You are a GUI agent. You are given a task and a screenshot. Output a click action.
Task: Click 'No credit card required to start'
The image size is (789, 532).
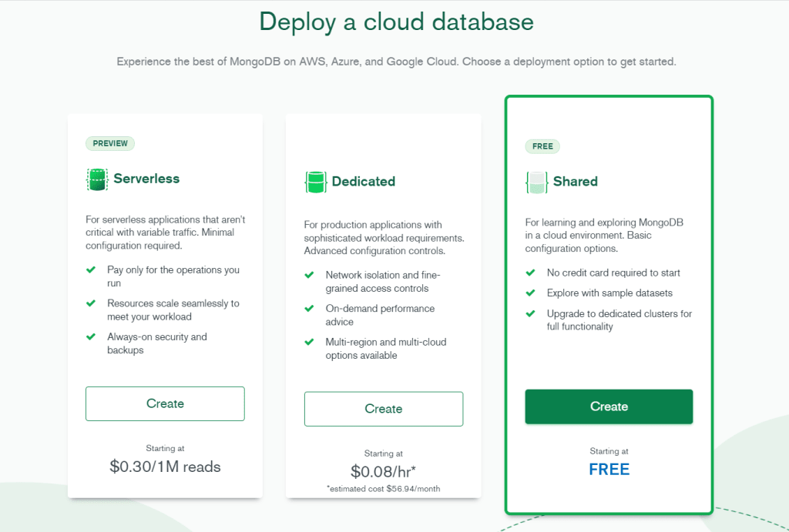[x=613, y=273]
